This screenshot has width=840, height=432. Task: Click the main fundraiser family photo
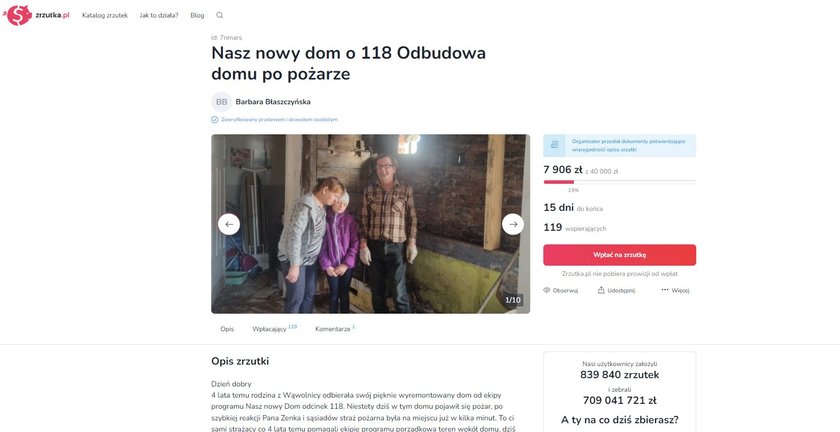click(370, 224)
